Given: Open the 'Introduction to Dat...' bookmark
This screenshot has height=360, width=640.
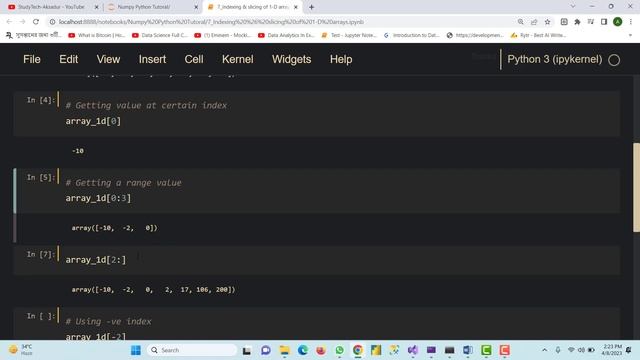Looking at the screenshot, I should [x=411, y=36].
